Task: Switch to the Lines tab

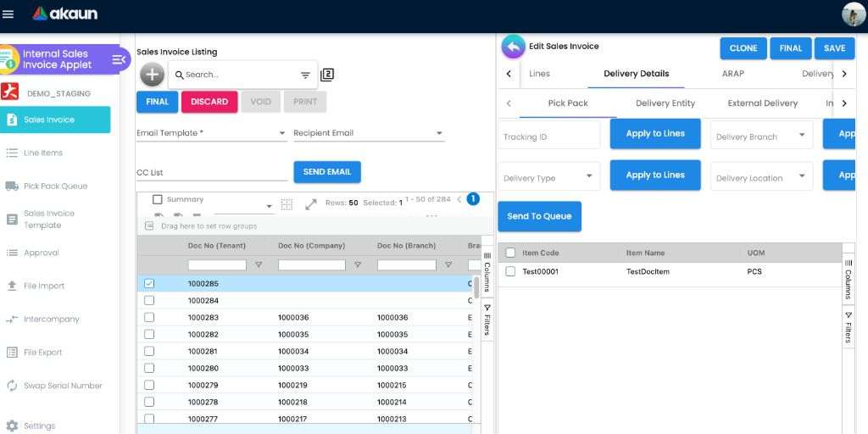Action: [x=540, y=74]
